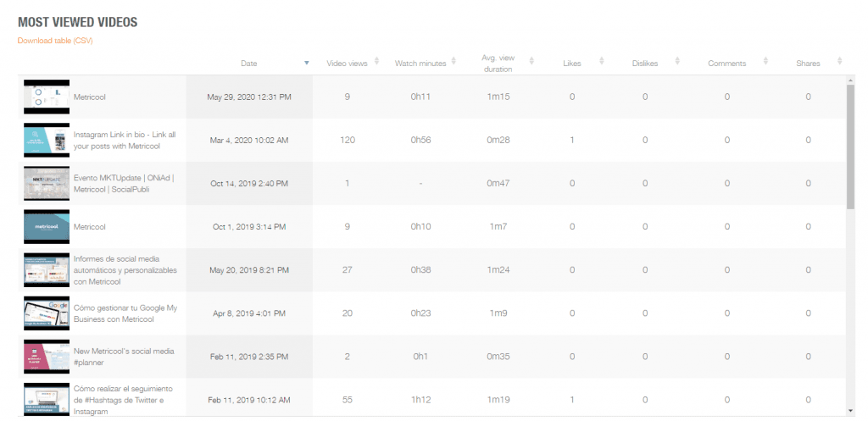Screen dimensions: 868x421
Task: Select the 27 video views value
Action: click(x=347, y=270)
